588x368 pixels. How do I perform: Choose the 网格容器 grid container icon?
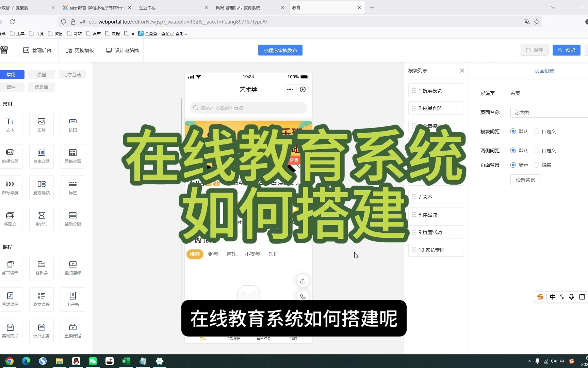click(x=73, y=156)
